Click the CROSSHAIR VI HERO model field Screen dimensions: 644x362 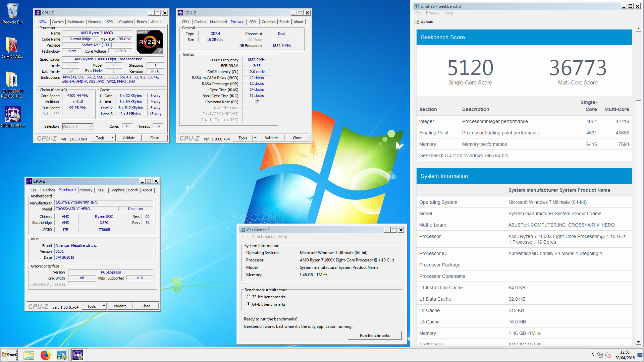[x=86, y=209]
